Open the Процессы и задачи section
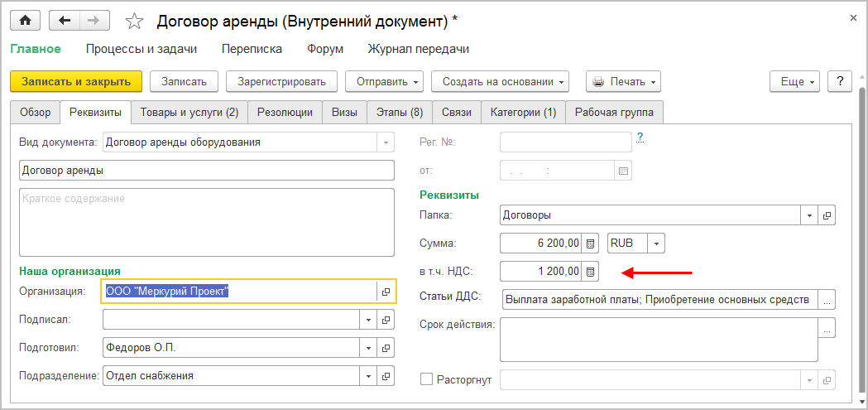The height and width of the screenshot is (410, 868). (141, 49)
